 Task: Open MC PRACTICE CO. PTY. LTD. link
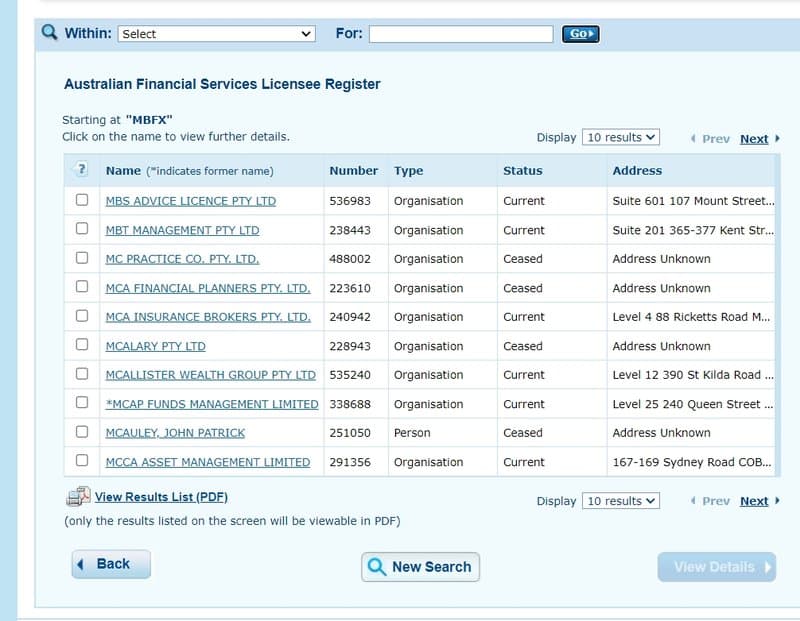[x=182, y=259]
